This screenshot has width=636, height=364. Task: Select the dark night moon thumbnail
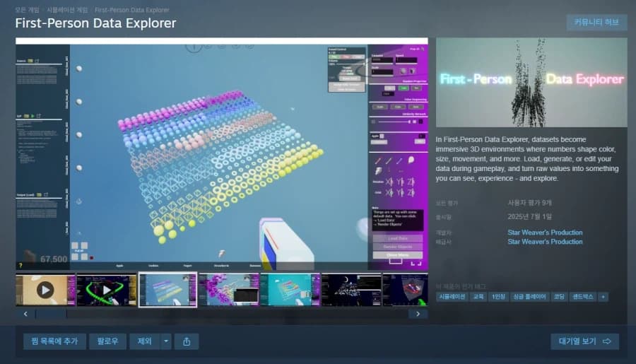pos(352,290)
